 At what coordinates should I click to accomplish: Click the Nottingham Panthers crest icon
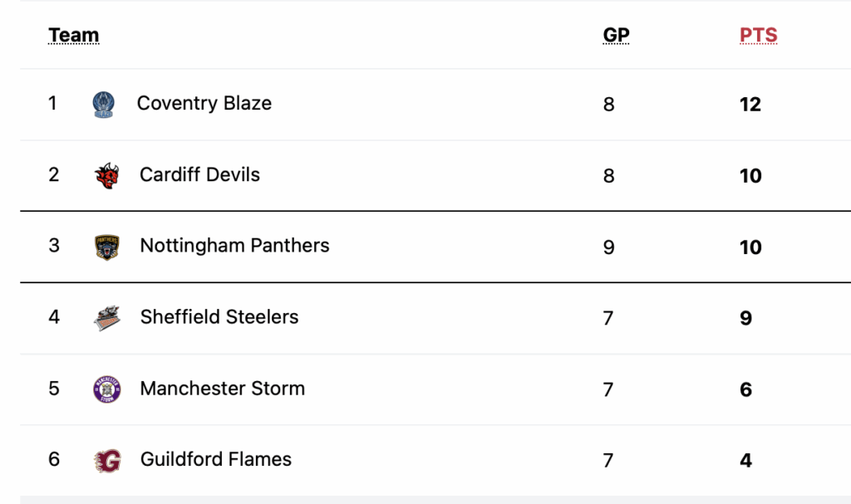point(107,247)
